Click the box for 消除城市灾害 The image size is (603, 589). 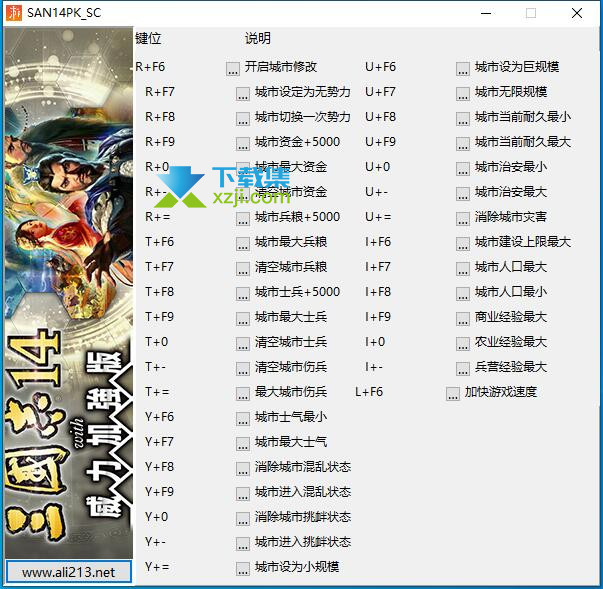[x=463, y=218]
